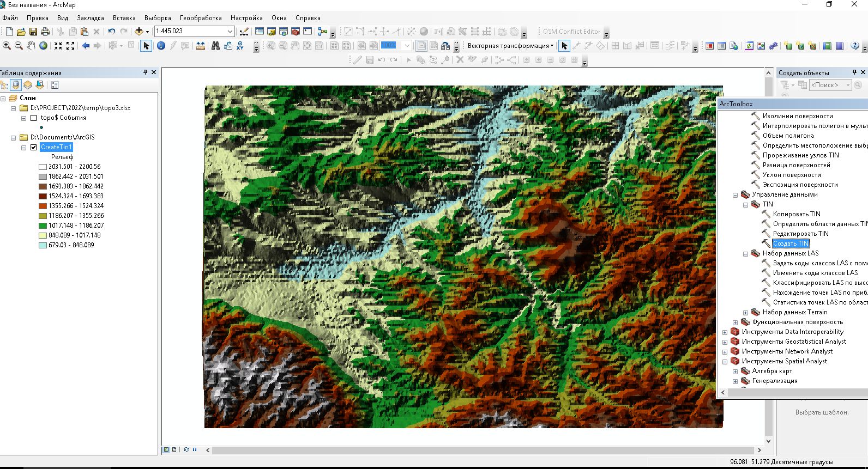Expand Инструменты Network Analyst toolbox

click(725, 352)
